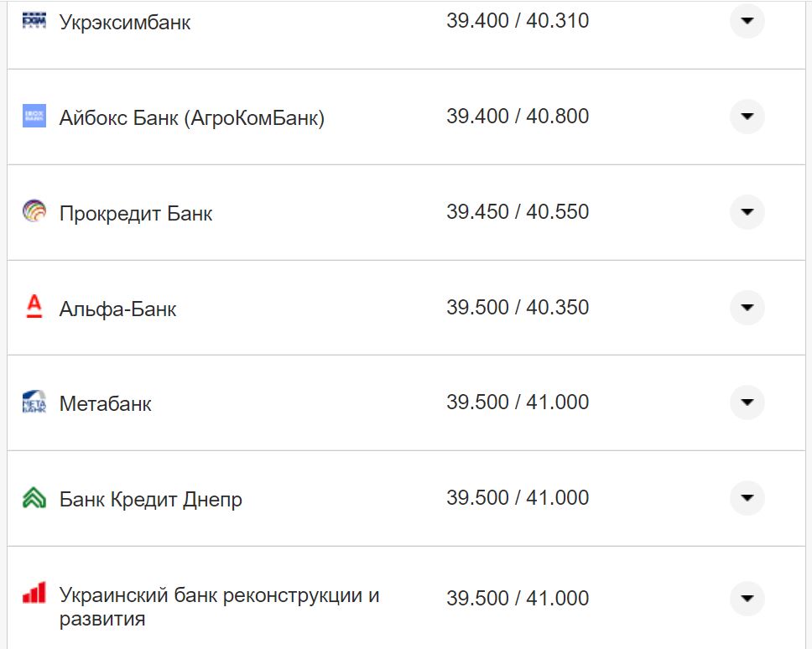Viewport: 812px width, 649px height.
Task: Click the red Альфа-Банк letter A logo
Action: pyautogui.click(x=34, y=308)
